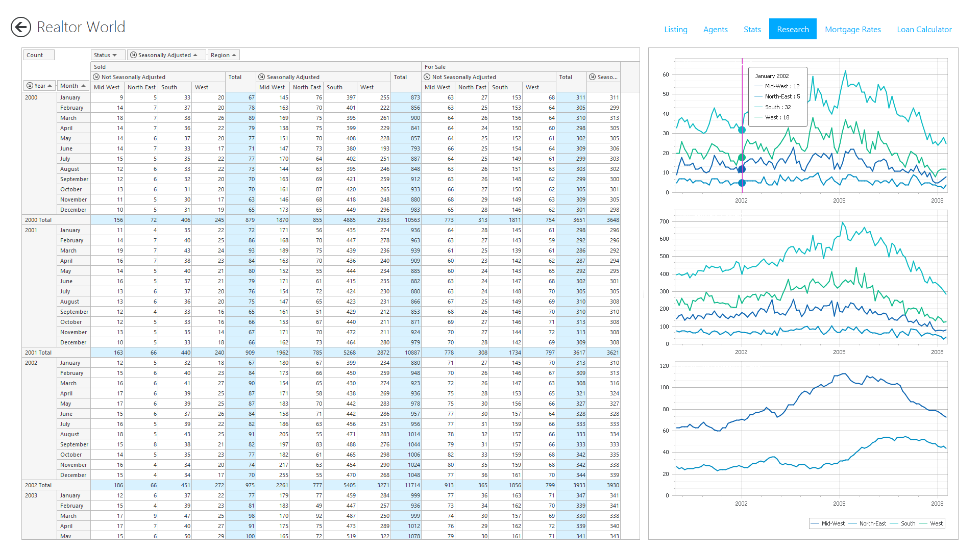Click the truncated Seaso... column expand icon
This screenshot has height=551, width=980.
[x=592, y=77]
